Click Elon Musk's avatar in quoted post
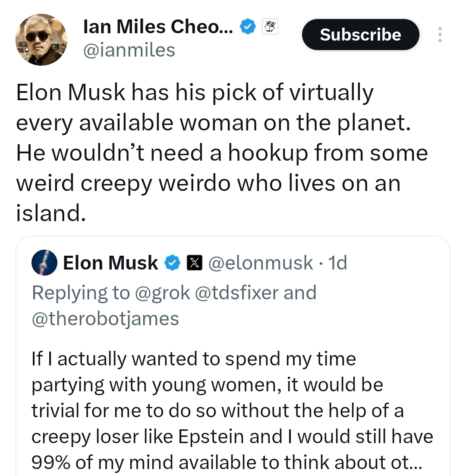 (x=45, y=263)
